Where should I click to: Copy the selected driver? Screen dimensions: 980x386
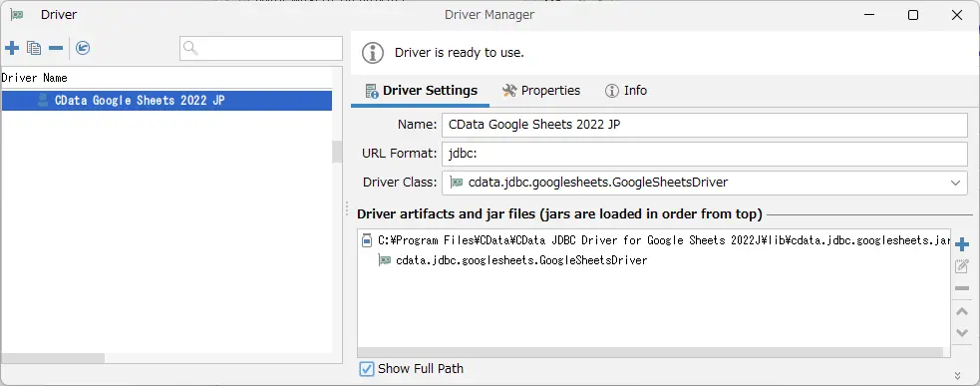pyautogui.click(x=34, y=48)
